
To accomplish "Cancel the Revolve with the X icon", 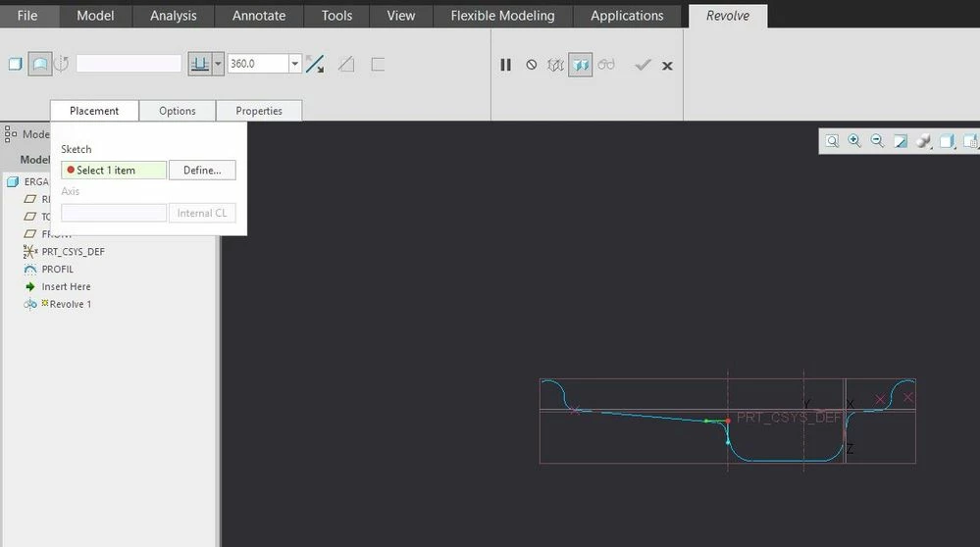I will pos(667,66).
